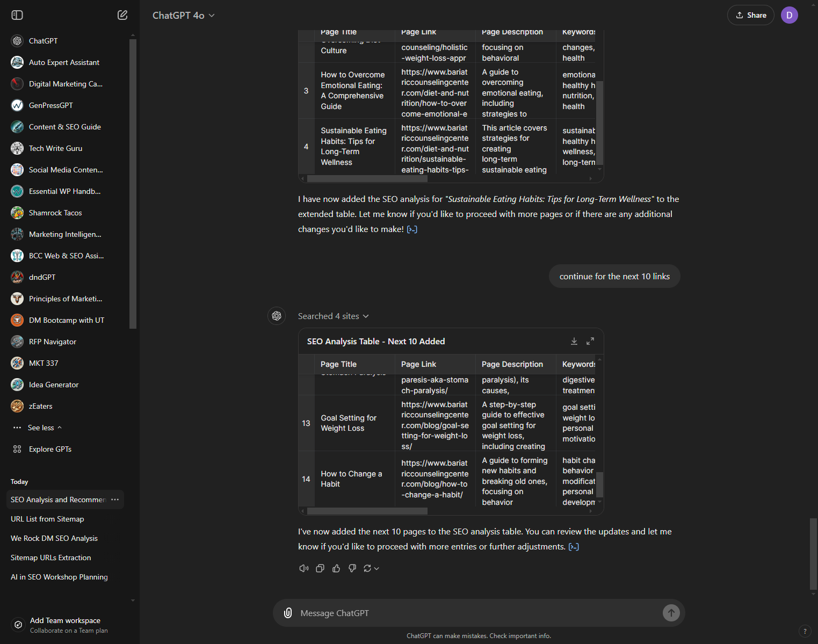
Task: Open Explore GPTs
Action: click(x=67, y=449)
